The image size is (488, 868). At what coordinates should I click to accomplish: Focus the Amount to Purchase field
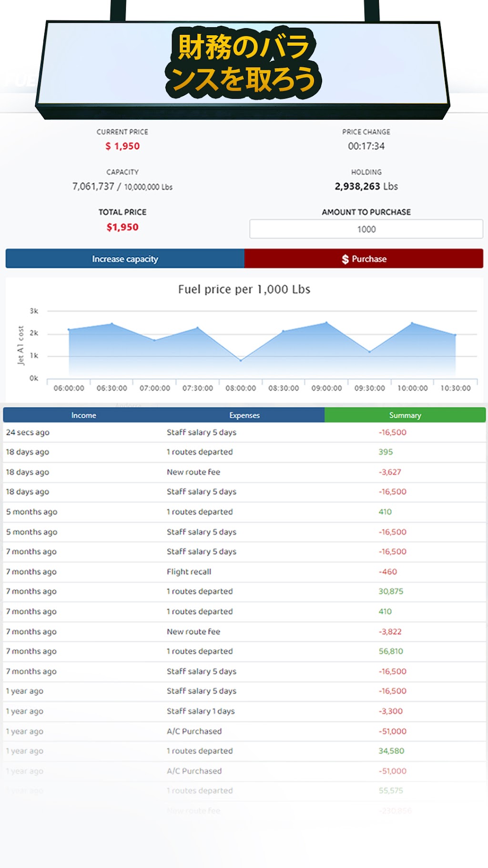click(x=366, y=229)
